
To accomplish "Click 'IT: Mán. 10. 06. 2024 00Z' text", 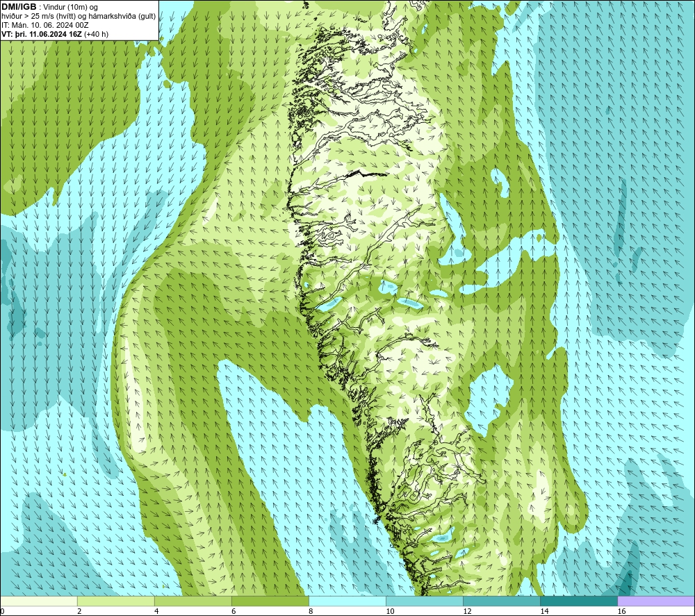I will point(44,25).
